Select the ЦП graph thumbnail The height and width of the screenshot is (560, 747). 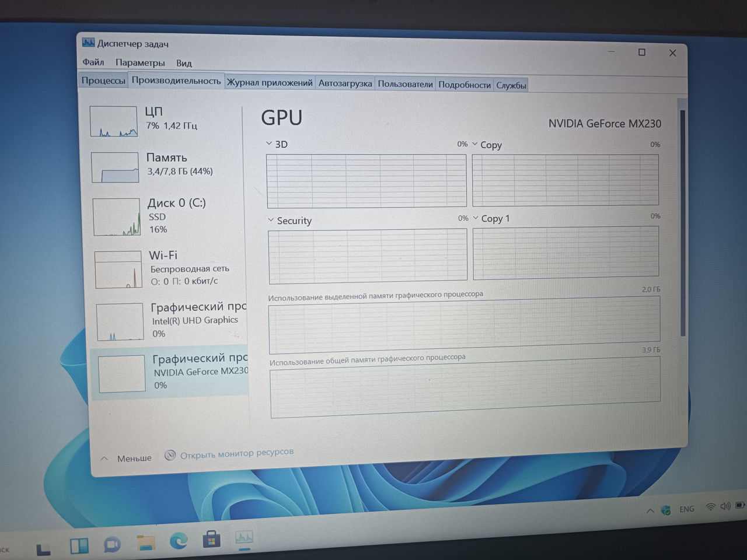click(114, 121)
